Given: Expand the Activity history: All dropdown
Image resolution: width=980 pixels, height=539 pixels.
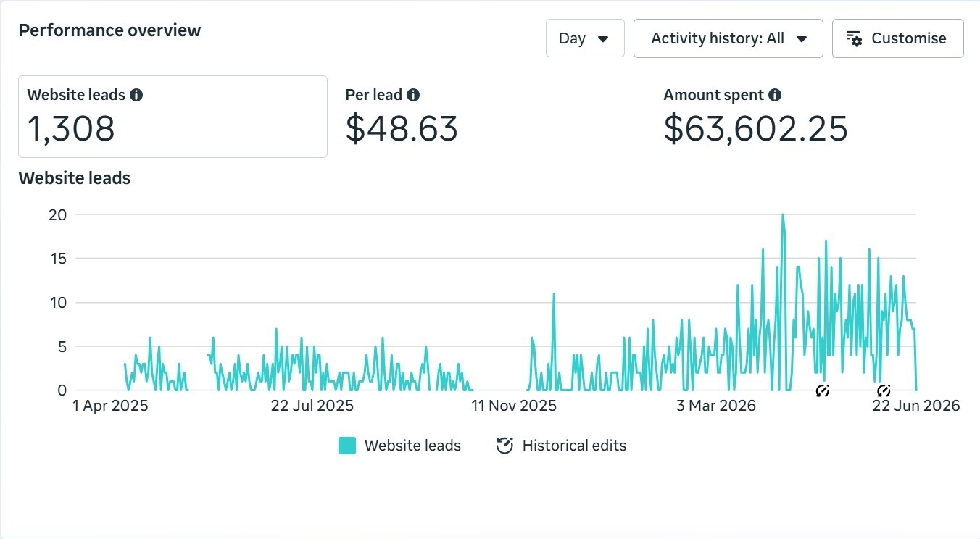Looking at the screenshot, I should pyautogui.click(x=728, y=38).
